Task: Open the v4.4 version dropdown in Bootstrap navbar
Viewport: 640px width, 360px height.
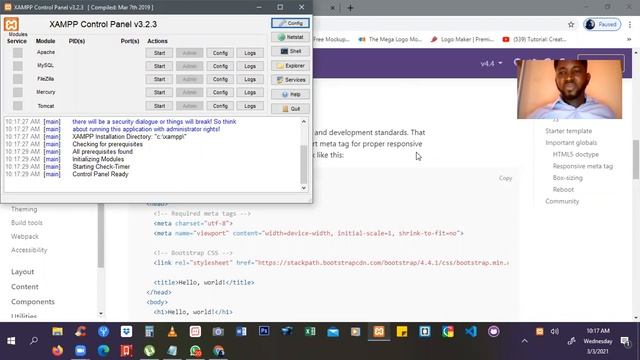Action: pyautogui.click(x=491, y=64)
